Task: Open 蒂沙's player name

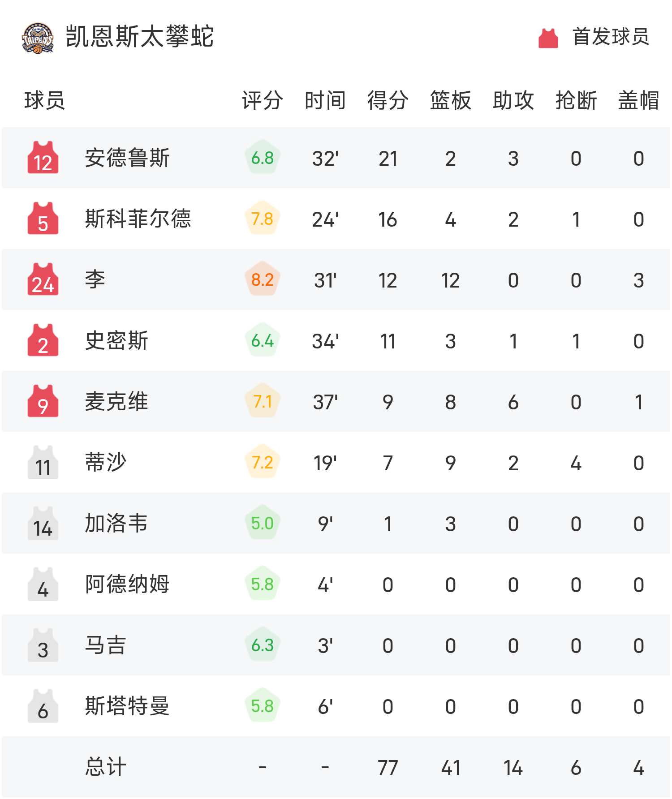Action: coord(106,462)
